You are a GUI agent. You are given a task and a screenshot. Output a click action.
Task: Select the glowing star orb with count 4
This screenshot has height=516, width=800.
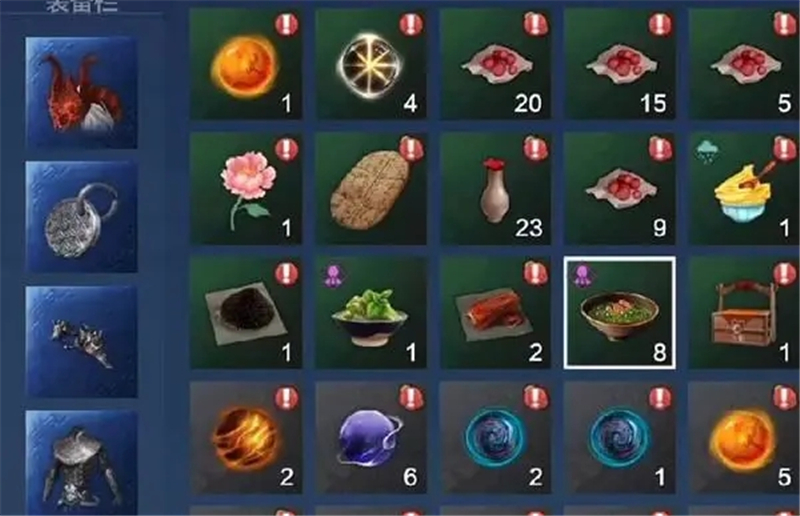pos(371,64)
